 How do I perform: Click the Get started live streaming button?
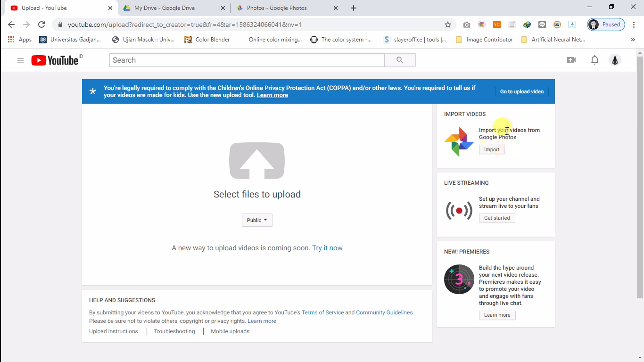coord(497,218)
